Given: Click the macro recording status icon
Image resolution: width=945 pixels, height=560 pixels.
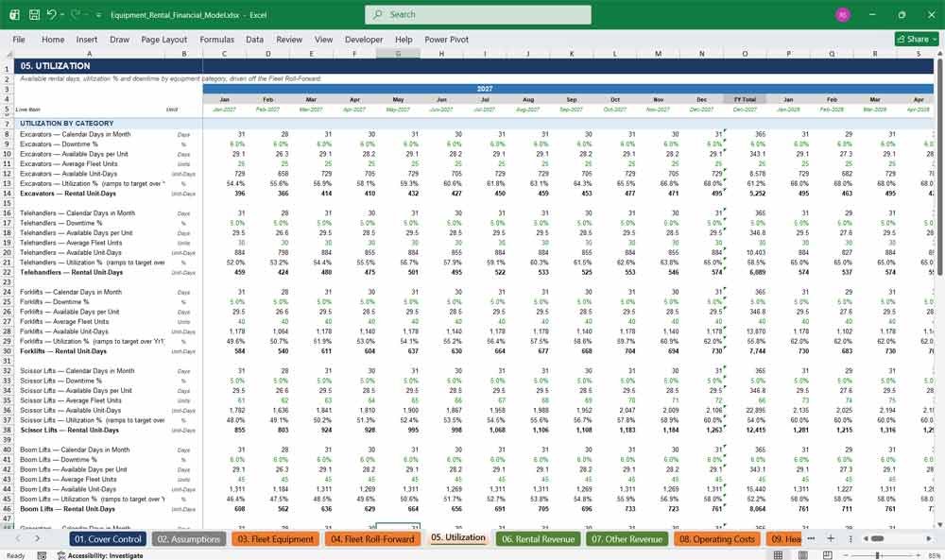Looking at the screenshot, I should click(42, 555).
